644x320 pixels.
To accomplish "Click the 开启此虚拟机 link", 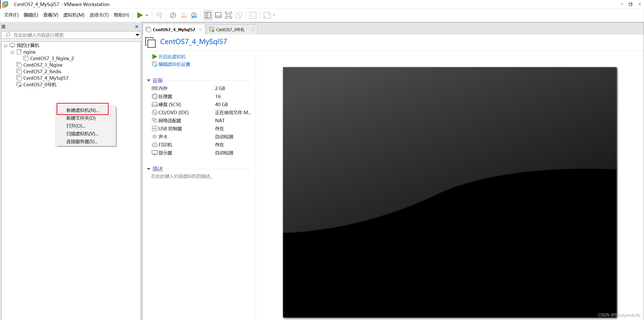I will tap(172, 57).
